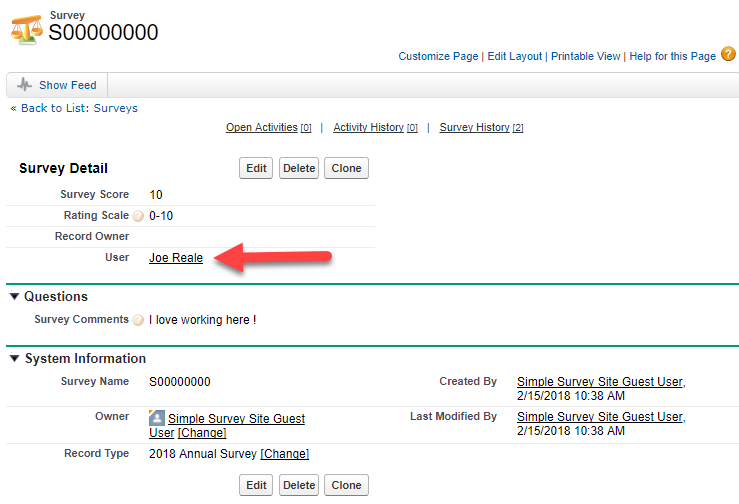Click the S00000000 page title

(103, 33)
